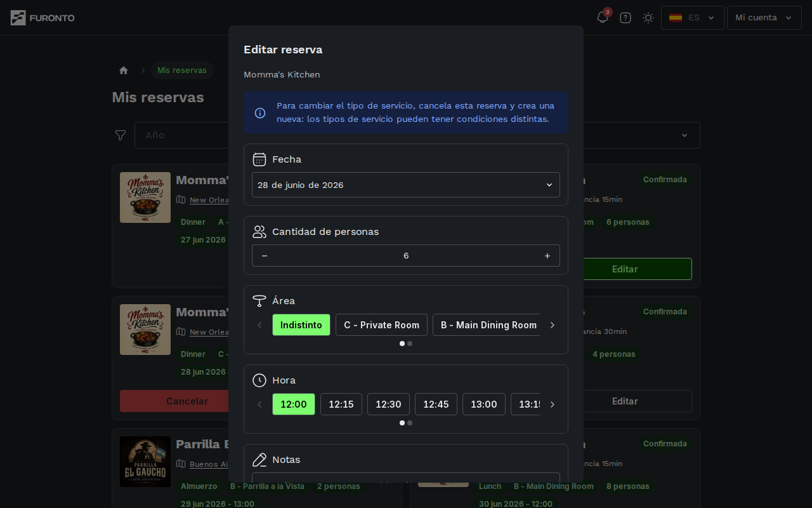
Task: Click the Momma's Kitchen subtitle in dialog
Action: [x=282, y=75]
